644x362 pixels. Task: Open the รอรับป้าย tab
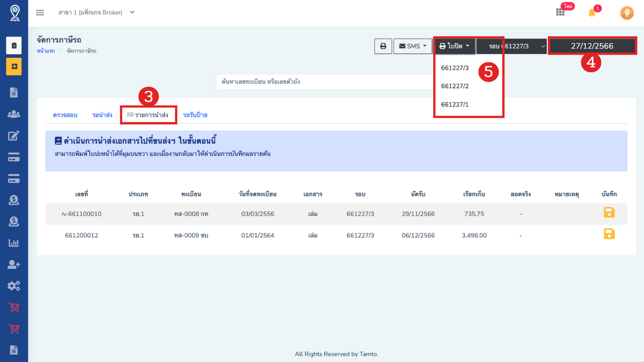coord(195,115)
